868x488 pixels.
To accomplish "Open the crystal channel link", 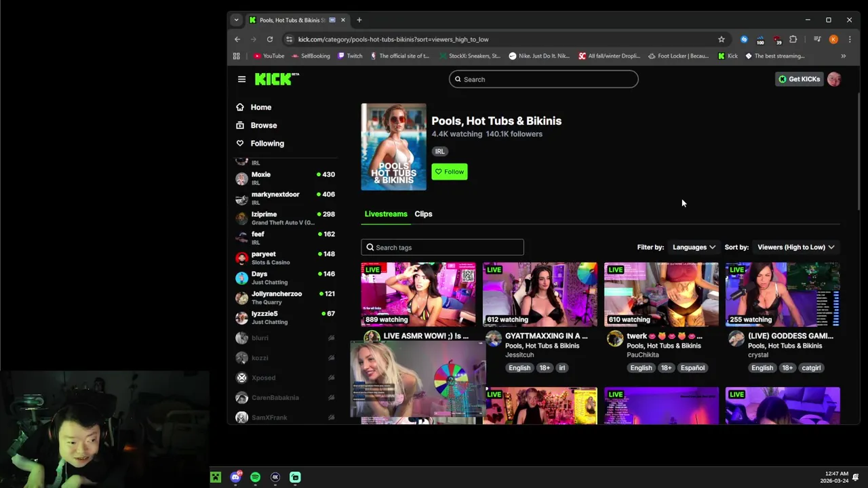I will click(x=758, y=354).
